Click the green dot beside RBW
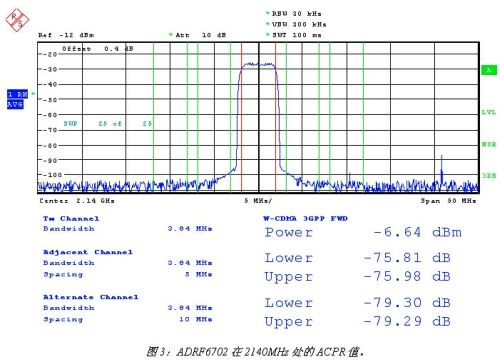The width and height of the screenshot is (500, 362). [x=268, y=13]
